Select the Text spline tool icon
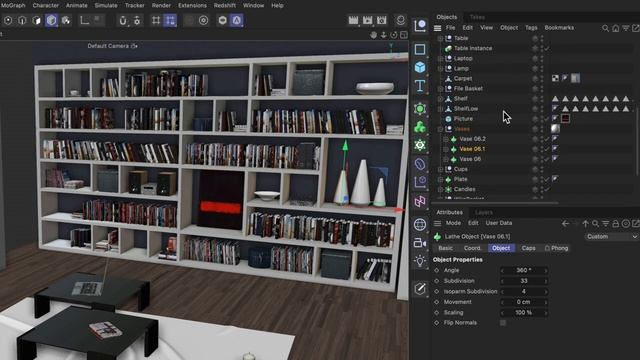Screen dimensions: 640x360 420,86
